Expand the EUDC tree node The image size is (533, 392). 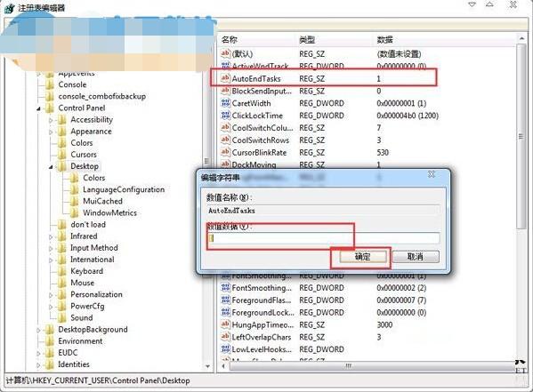click(x=38, y=353)
